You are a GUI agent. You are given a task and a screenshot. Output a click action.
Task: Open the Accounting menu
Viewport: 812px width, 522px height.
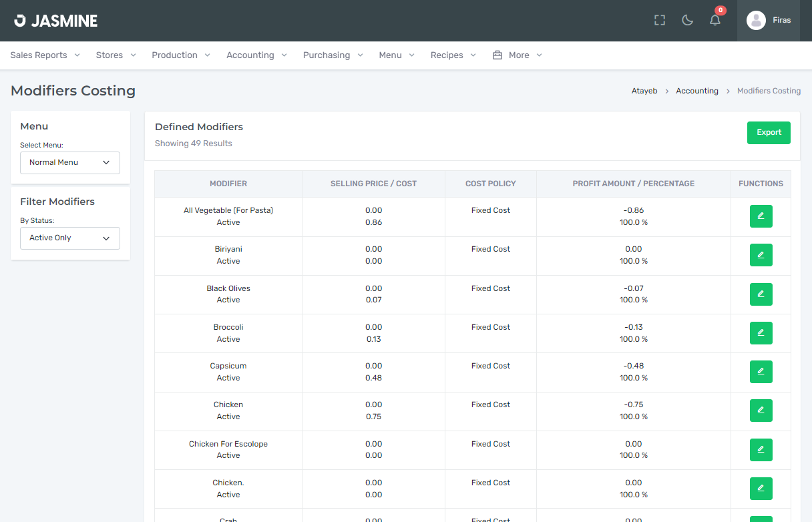tap(256, 55)
